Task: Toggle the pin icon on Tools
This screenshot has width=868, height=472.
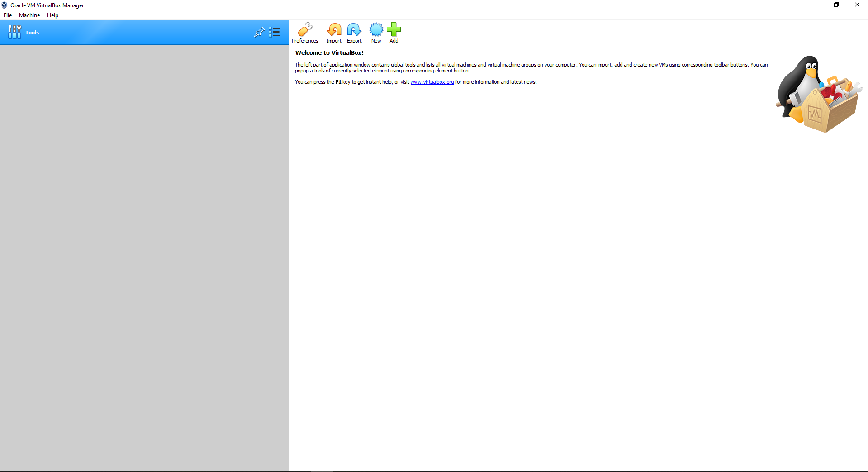Action: [259, 32]
